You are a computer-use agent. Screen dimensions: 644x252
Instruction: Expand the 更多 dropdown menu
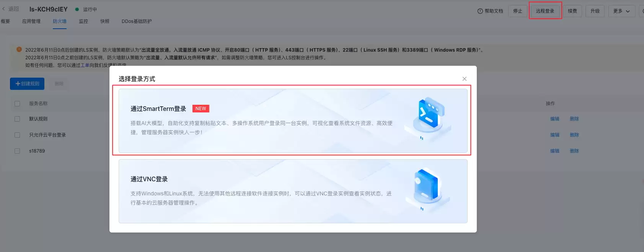point(621,11)
